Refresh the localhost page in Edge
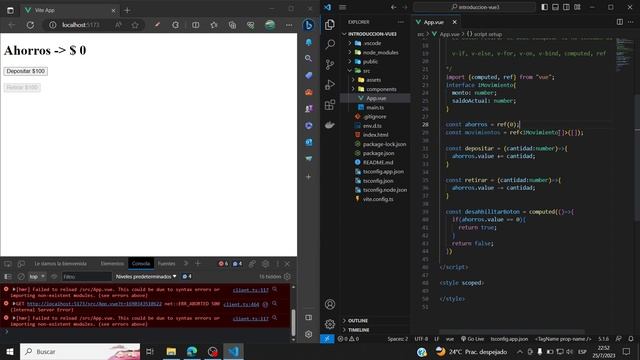Screen dimensions: 640x360 tap(30, 25)
